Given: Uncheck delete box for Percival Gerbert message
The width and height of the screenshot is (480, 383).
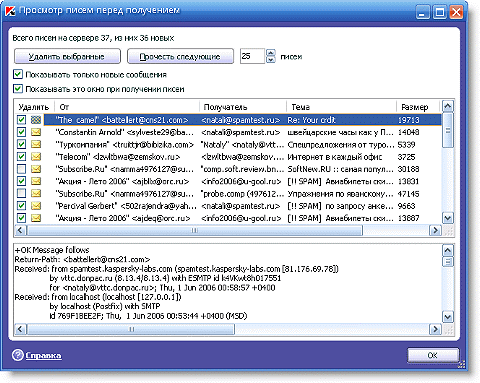Looking at the screenshot, I should pyautogui.click(x=21, y=206).
